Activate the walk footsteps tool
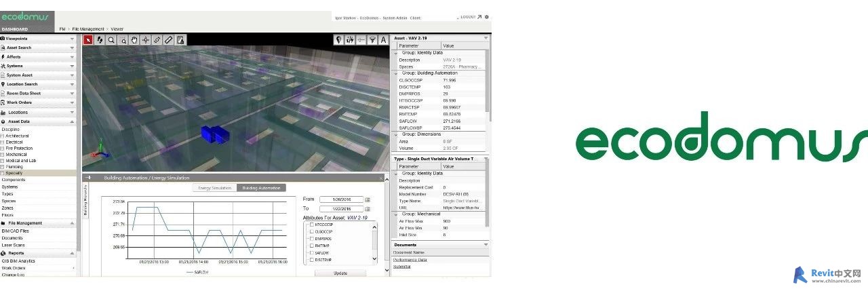Image resolution: width=868 pixels, height=289 pixels. click(x=99, y=40)
